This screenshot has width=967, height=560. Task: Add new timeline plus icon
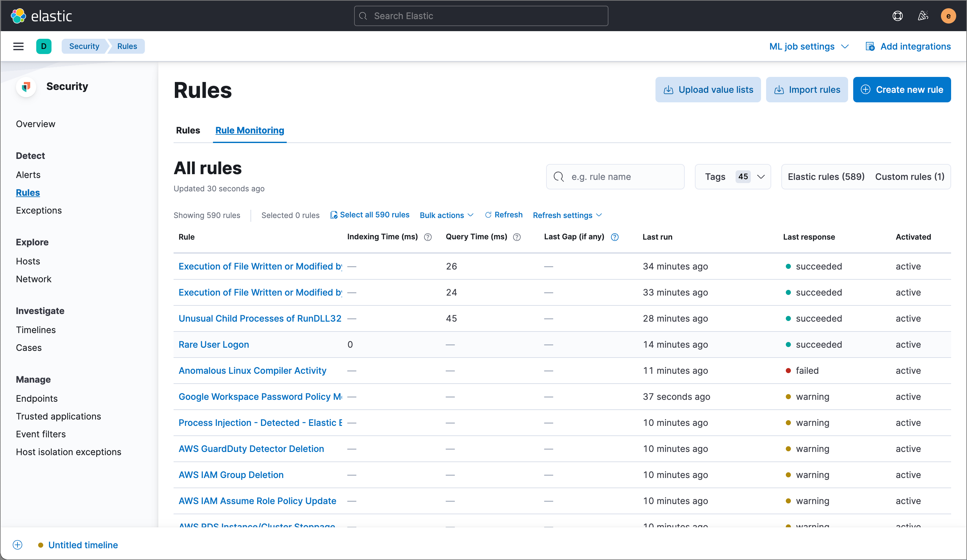(18, 545)
